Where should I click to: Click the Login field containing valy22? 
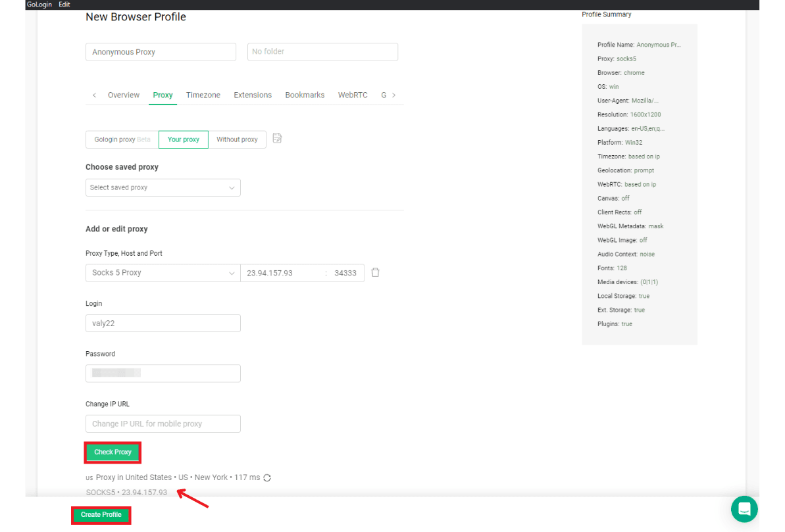pyautogui.click(x=163, y=323)
